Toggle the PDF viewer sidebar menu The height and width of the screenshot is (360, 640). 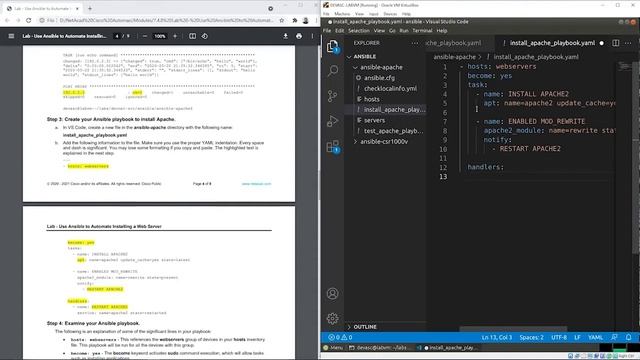pyautogui.click(x=11, y=36)
